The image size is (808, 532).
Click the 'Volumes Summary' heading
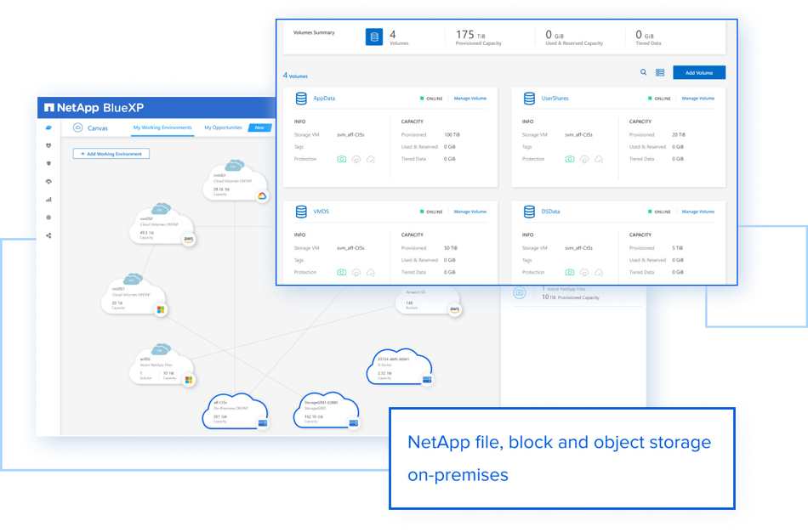tap(314, 32)
